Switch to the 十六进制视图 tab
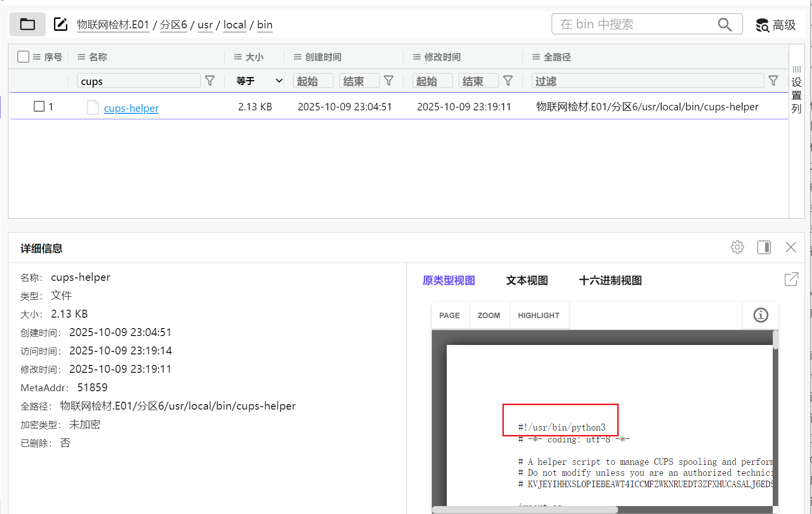The width and height of the screenshot is (812, 514). (x=610, y=280)
